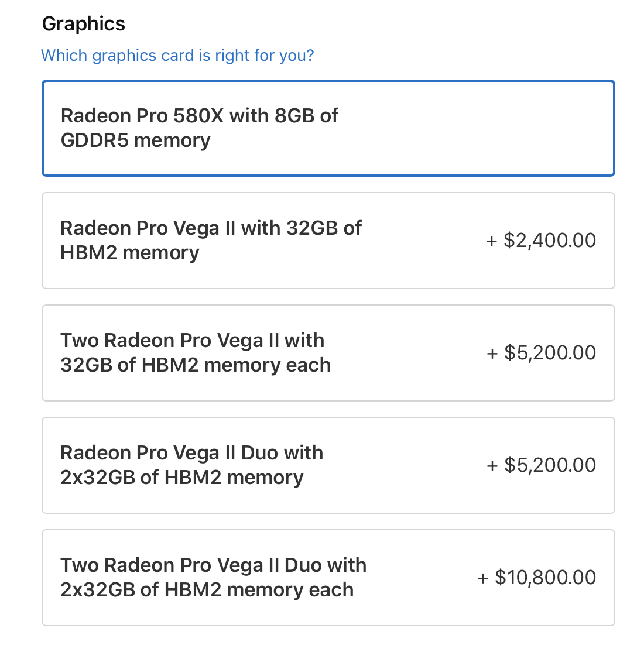This screenshot has height=652, width=644.
Task: Click the "Two Radeon Pro Vega II Duo with" title line
Action: (x=213, y=565)
